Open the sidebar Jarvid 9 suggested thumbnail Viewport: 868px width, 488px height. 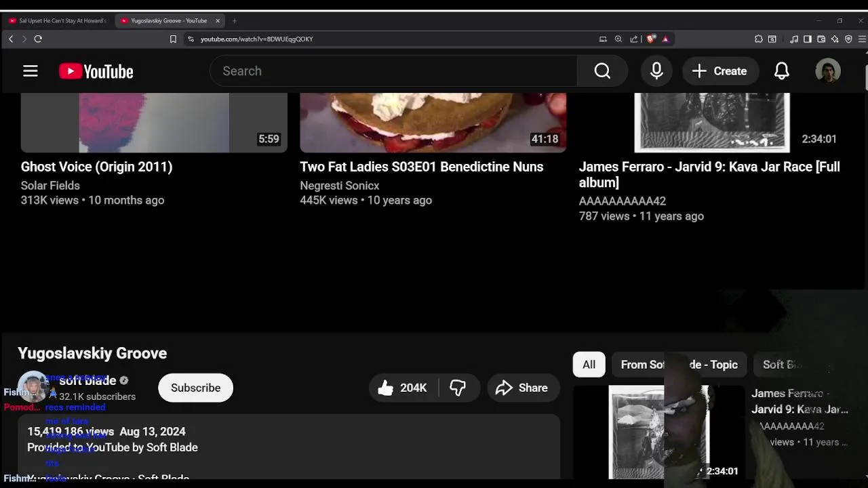pyautogui.click(x=659, y=432)
